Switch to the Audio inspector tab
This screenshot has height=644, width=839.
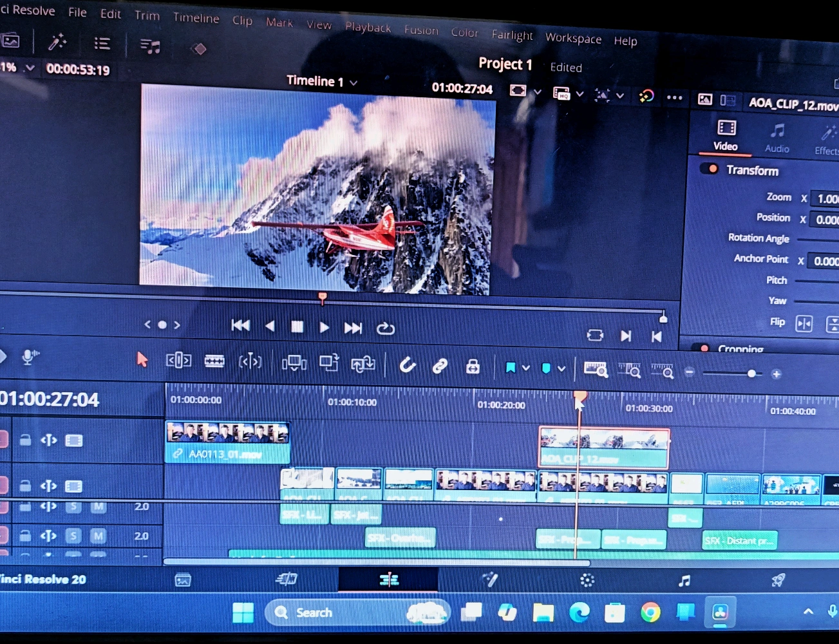(777, 138)
